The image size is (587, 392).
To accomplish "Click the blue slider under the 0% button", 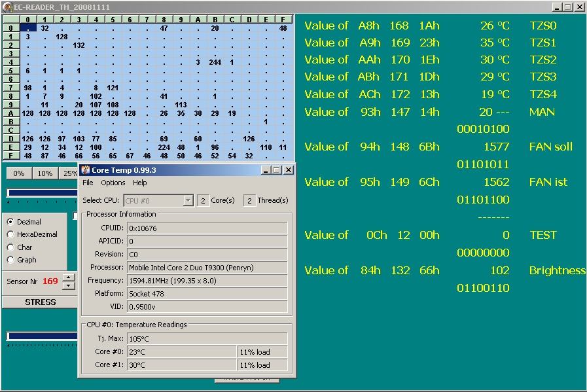I will [x=43, y=193].
